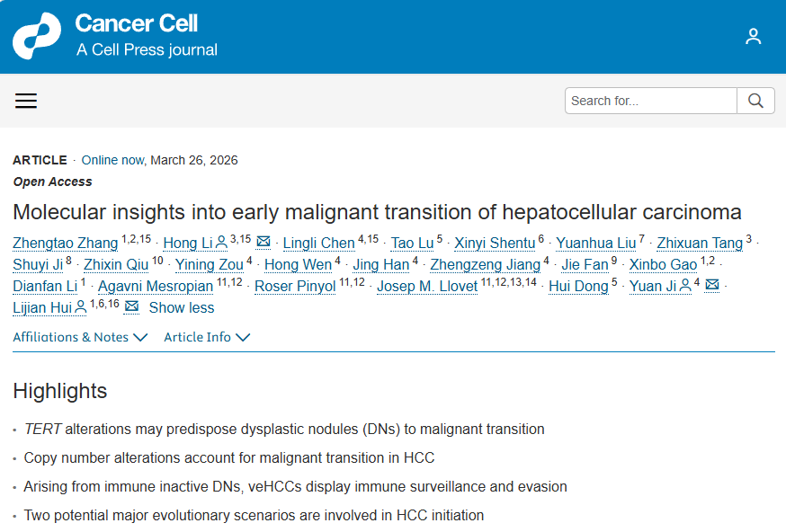Click the Xinyi Shentu author link

coord(494,243)
